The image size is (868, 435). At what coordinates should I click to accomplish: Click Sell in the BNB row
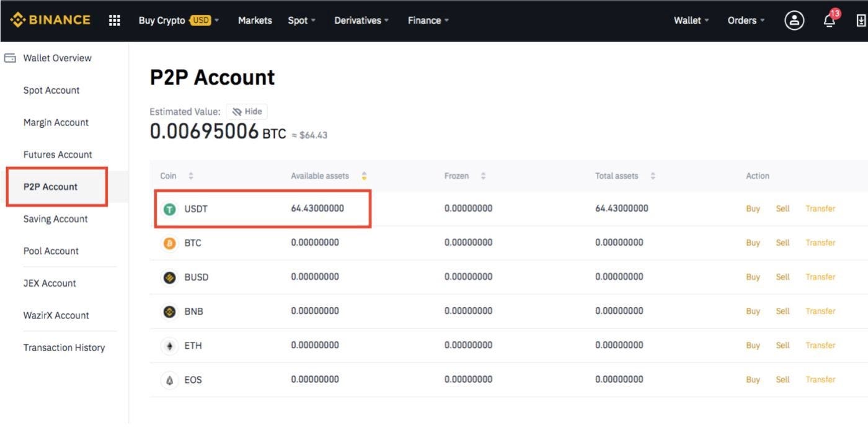[782, 312]
